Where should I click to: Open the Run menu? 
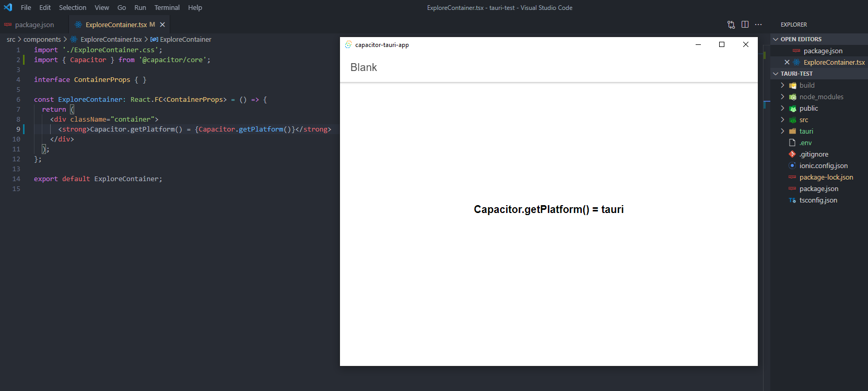140,8
